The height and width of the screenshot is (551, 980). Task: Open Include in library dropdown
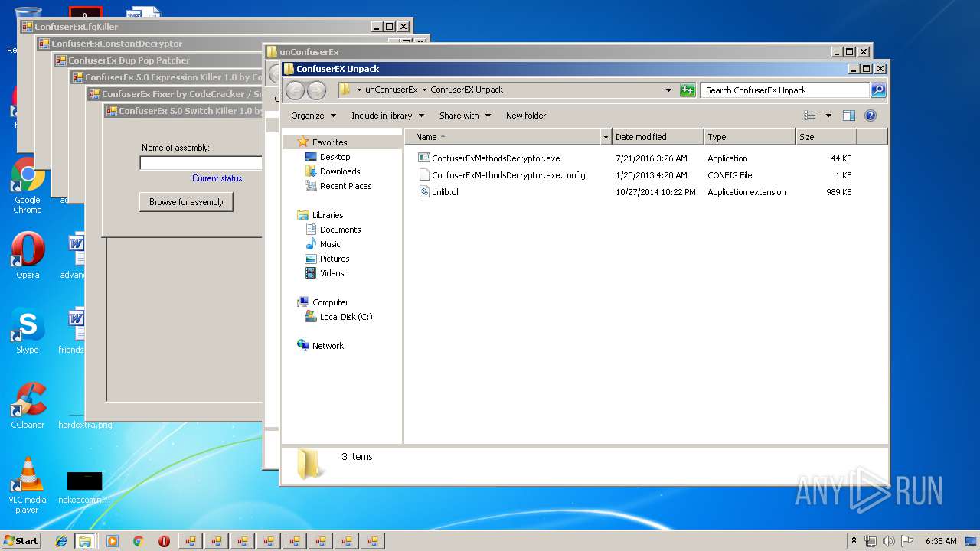[x=388, y=116]
